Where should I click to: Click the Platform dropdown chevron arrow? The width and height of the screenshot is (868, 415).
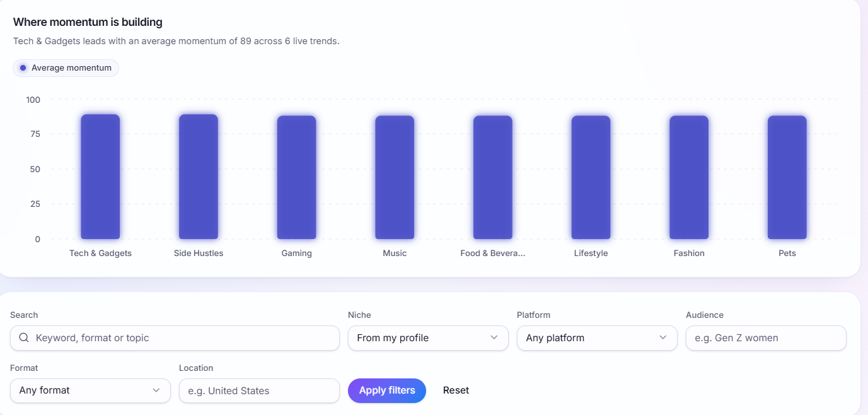(663, 338)
